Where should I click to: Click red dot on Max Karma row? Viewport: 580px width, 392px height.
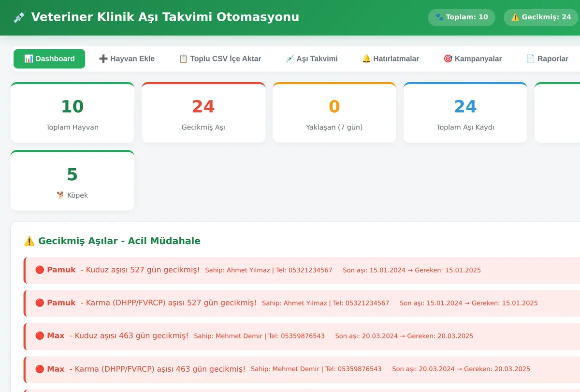point(40,369)
